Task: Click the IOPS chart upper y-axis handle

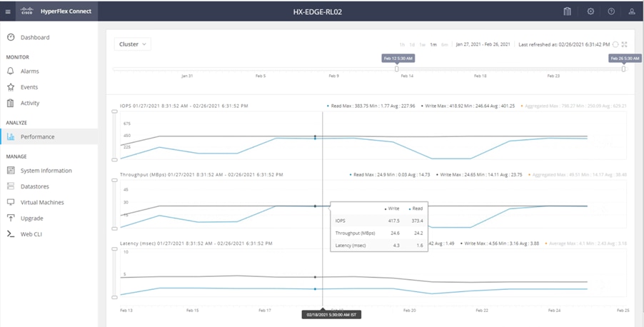Action: (x=114, y=111)
